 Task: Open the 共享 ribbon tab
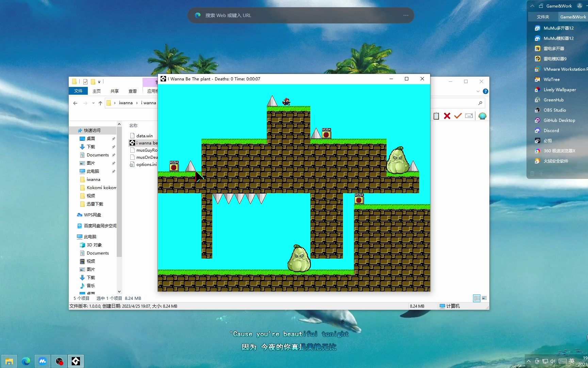point(115,91)
